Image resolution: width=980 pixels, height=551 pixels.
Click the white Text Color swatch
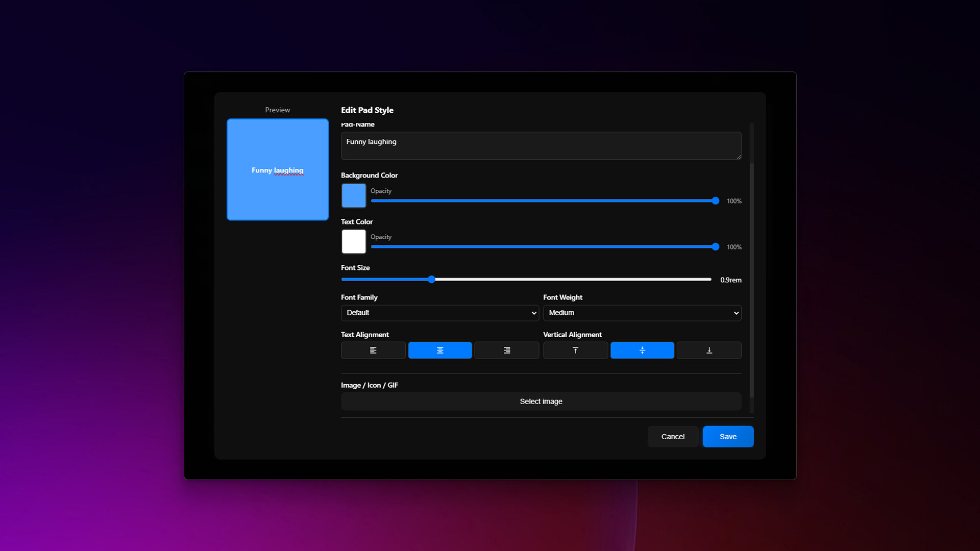[354, 241]
